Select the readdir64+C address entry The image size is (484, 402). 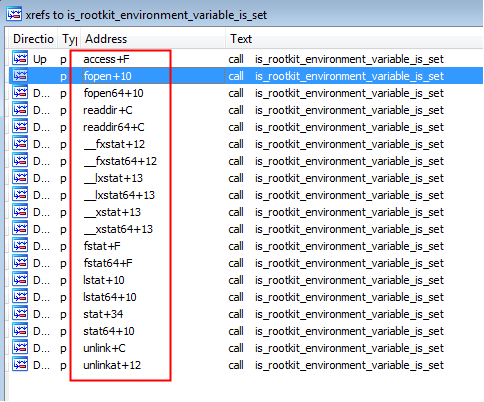(x=113, y=127)
